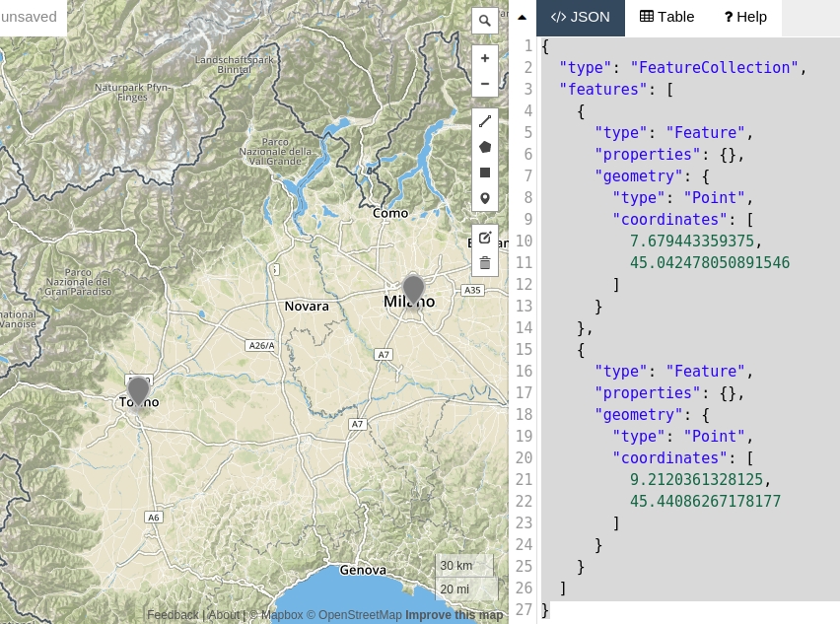This screenshot has width=840, height=624.
Task: Click the delete layers trash icon
Action: click(484, 263)
